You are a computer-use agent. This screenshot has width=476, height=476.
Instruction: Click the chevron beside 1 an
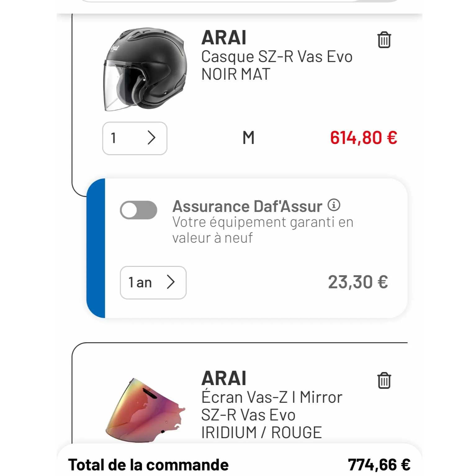tap(171, 282)
